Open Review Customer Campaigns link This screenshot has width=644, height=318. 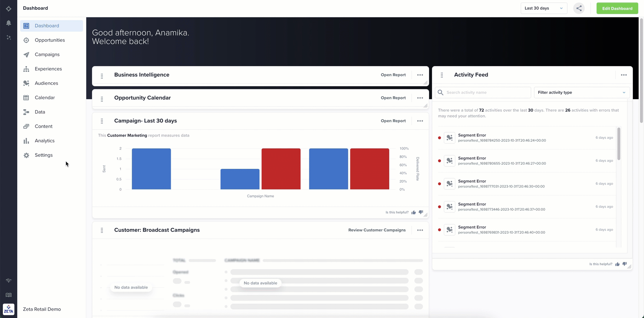[377, 230]
